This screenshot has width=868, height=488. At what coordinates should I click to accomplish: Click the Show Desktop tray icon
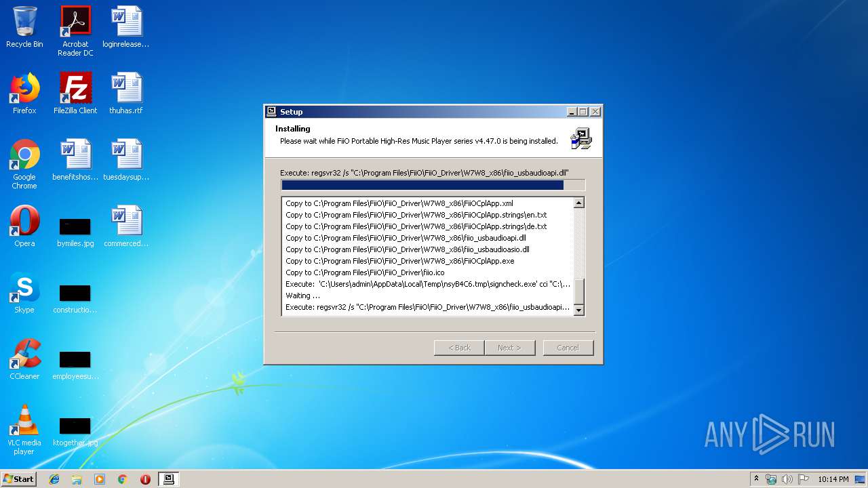pyautogui.click(x=860, y=479)
